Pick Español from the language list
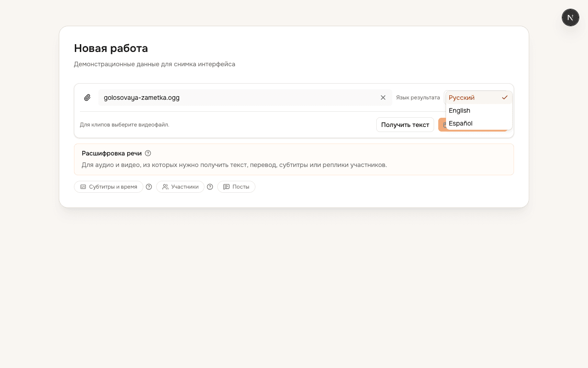The width and height of the screenshot is (588, 368). coord(479,123)
